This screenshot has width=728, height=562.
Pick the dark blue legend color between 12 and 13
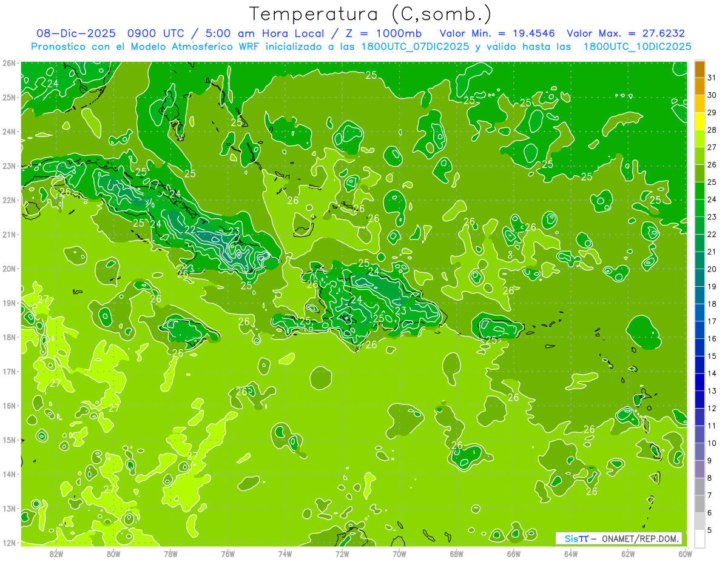(x=700, y=400)
